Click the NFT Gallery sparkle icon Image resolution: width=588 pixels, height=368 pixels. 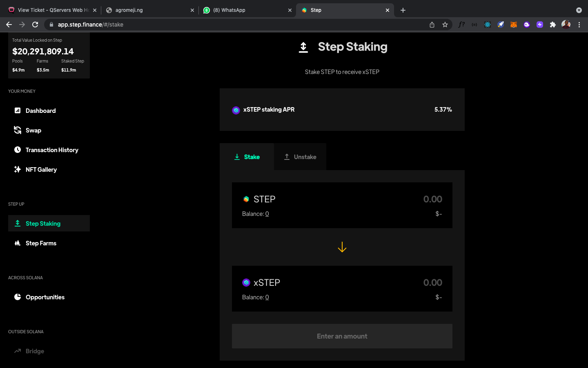[18, 169]
